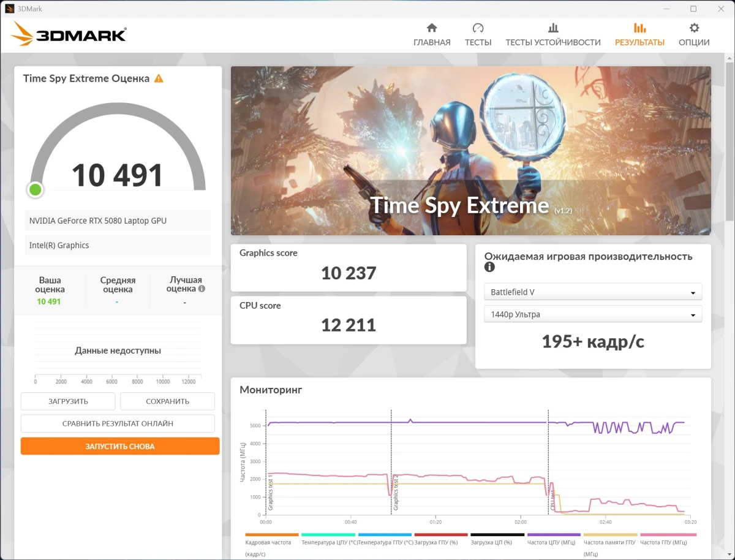
Task: Click the Graphics score value 10 237
Action: [x=349, y=273]
